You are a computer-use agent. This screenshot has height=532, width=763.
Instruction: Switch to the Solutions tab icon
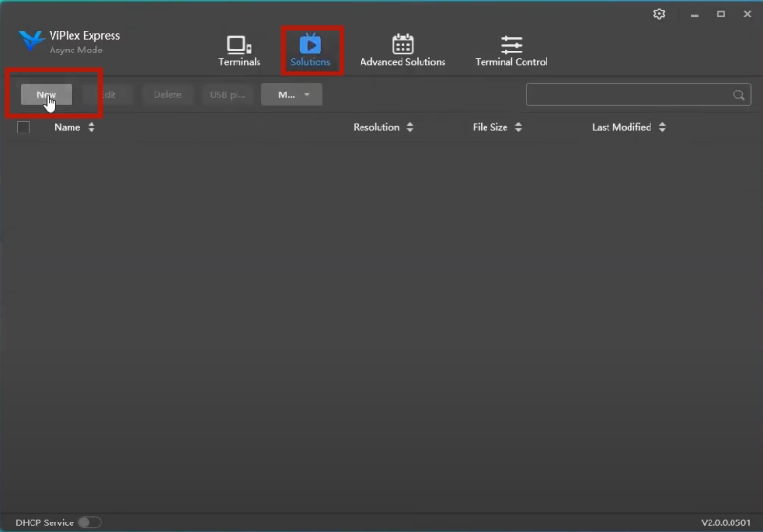click(310, 44)
